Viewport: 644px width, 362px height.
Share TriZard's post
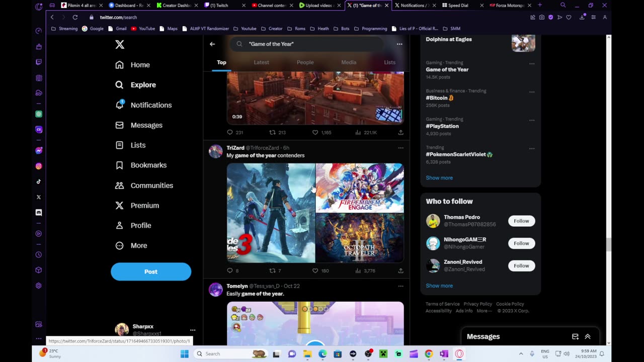tap(400, 270)
